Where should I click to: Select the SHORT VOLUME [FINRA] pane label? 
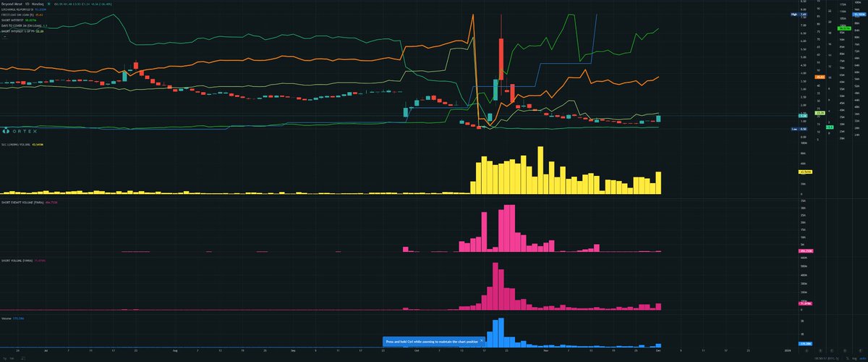[17, 259]
